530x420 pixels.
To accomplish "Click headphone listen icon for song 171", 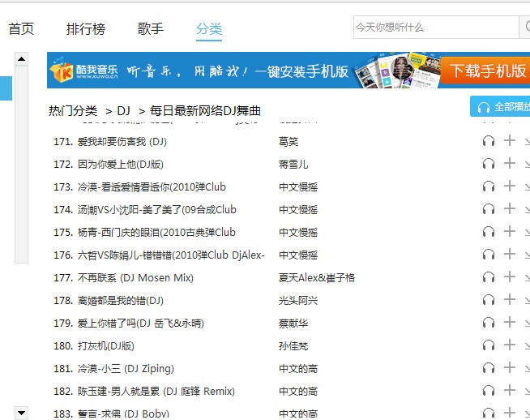I will tap(488, 141).
